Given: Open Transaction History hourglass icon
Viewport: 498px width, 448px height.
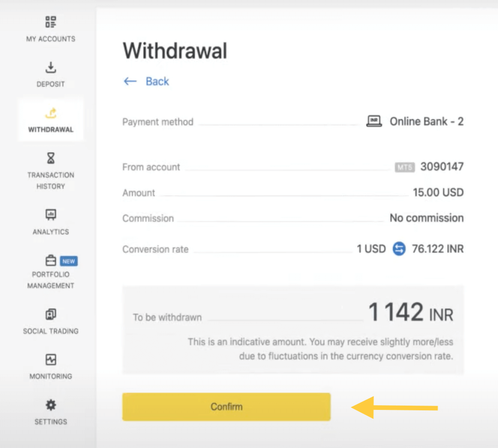Looking at the screenshot, I should [51, 158].
